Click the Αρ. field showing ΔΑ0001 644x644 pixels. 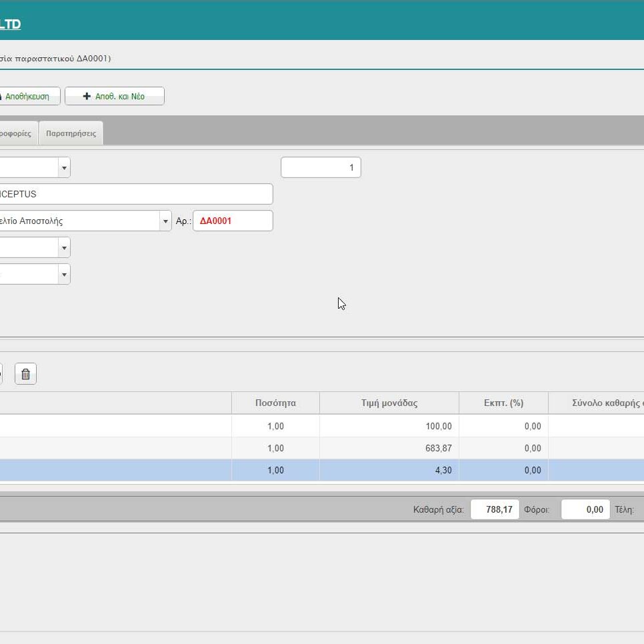[x=233, y=221]
